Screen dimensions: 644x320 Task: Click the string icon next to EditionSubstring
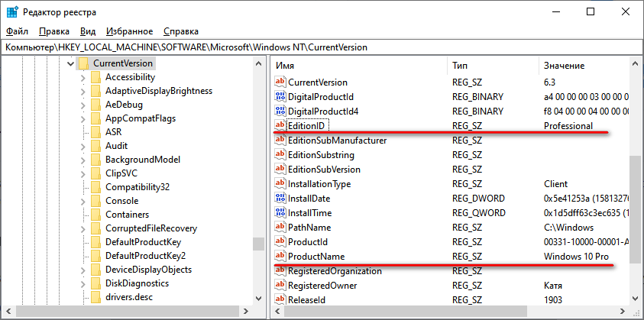click(280, 155)
